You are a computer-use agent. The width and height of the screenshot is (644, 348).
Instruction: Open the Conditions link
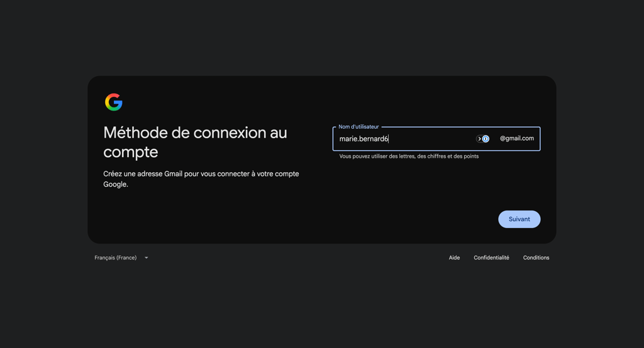tap(536, 258)
